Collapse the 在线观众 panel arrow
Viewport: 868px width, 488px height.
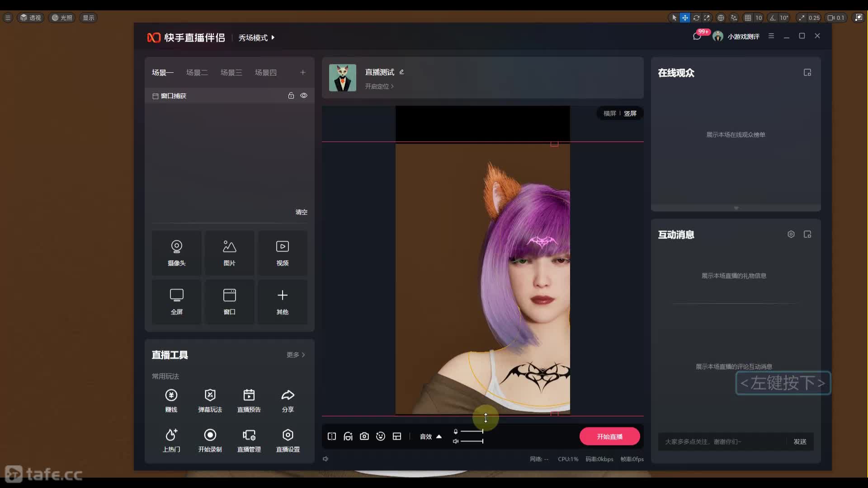[x=736, y=208]
